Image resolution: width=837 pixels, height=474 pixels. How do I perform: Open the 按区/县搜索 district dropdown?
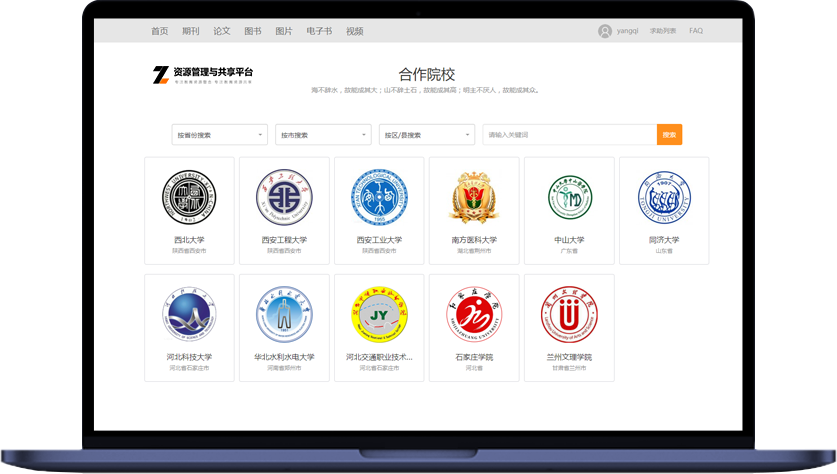pyautogui.click(x=427, y=135)
